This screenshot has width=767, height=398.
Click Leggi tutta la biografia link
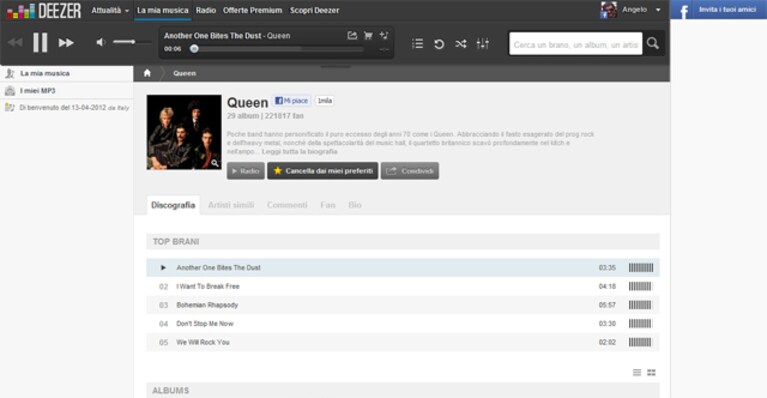tap(299, 152)
